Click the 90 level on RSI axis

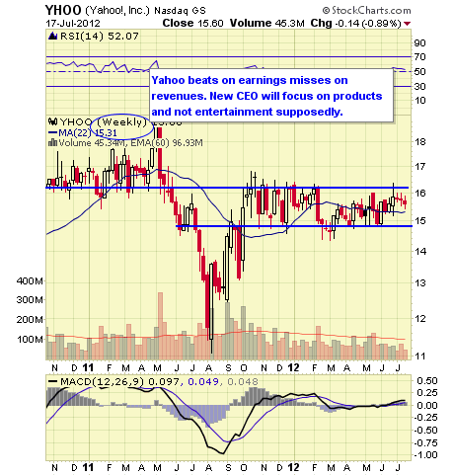point(419,43)
